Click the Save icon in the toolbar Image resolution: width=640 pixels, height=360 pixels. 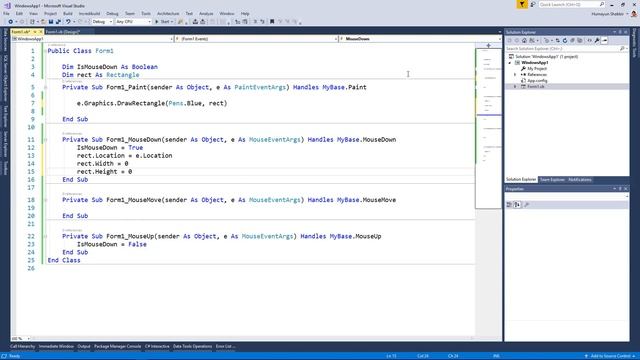pyautogui.click(x=51, y=22)
